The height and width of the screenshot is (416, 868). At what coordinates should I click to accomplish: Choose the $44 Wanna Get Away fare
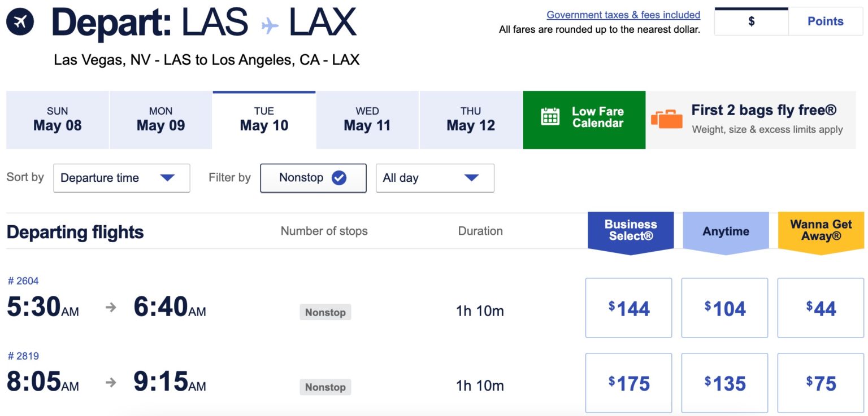(821, 308)
